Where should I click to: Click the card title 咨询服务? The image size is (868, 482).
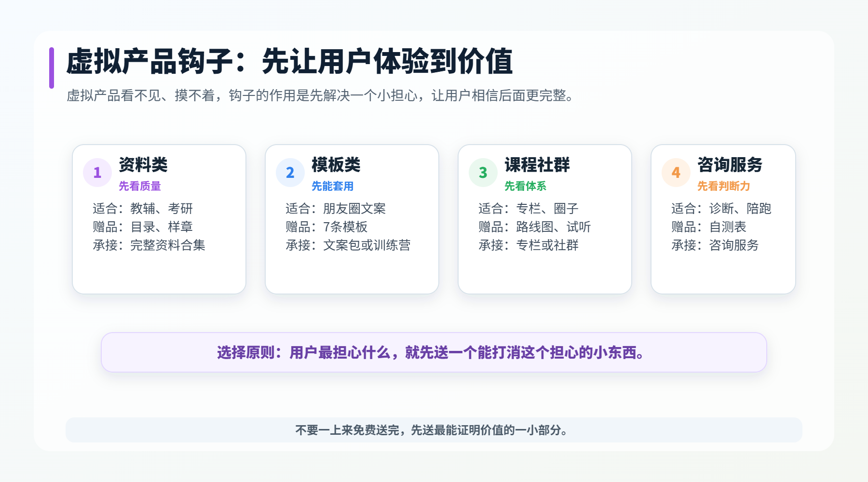click(730, 165)
